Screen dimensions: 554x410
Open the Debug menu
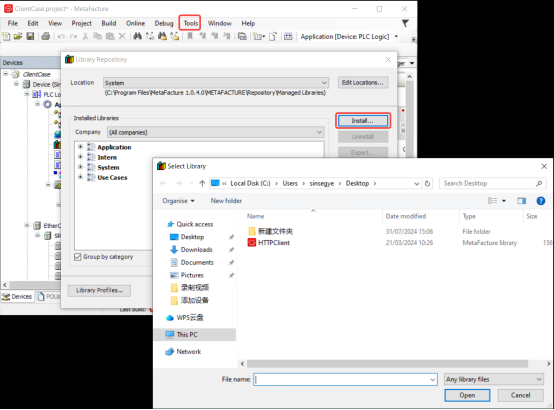(x=164, y=23)
